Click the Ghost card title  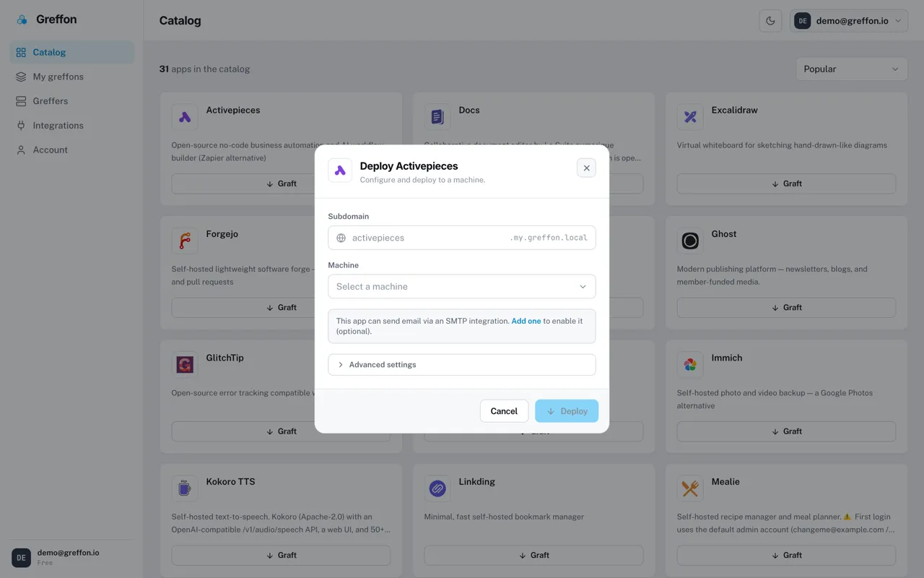(724, 234)
